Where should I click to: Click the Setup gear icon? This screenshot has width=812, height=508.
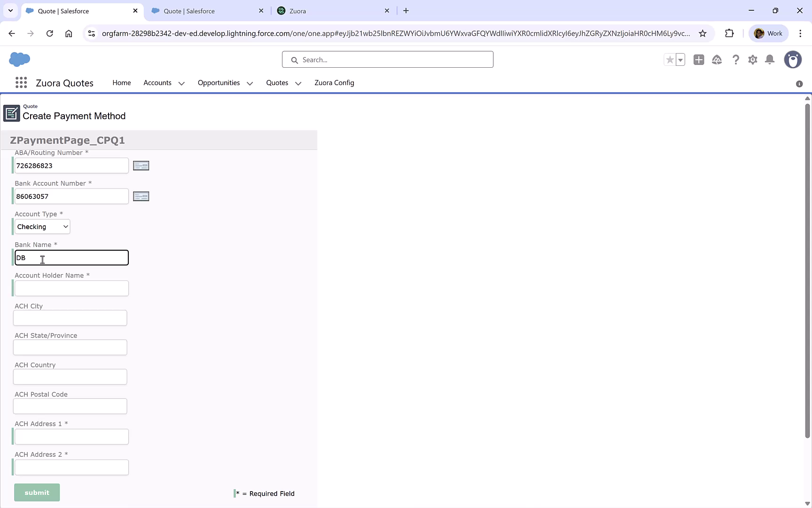752,60
